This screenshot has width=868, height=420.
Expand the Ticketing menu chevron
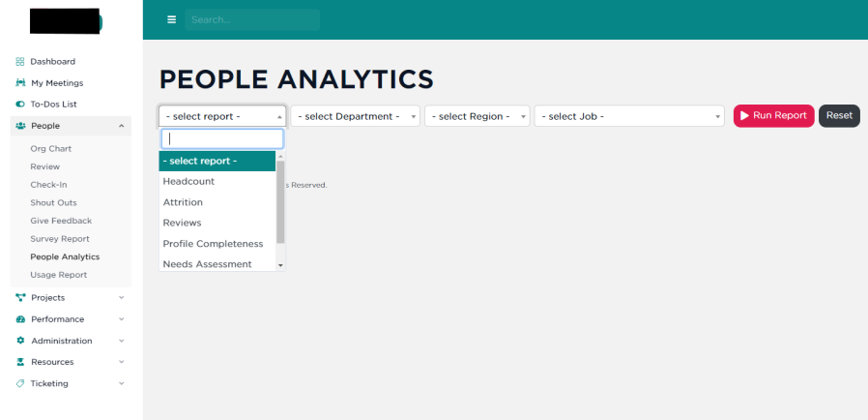pos(121,383)
